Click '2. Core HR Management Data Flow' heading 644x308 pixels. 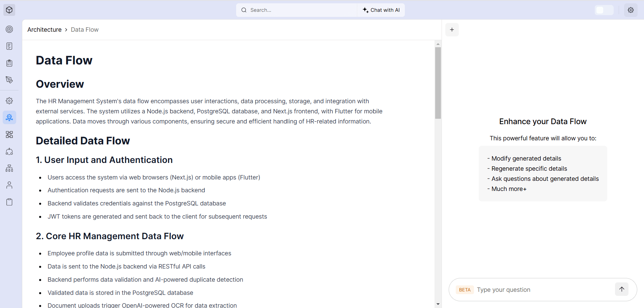110,236
